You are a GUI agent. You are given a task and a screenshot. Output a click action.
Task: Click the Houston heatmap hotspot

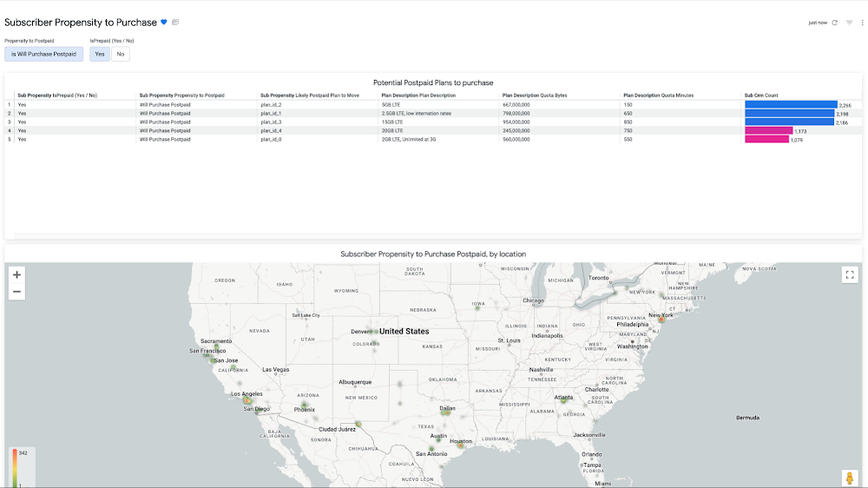click(x=461, y=445)
